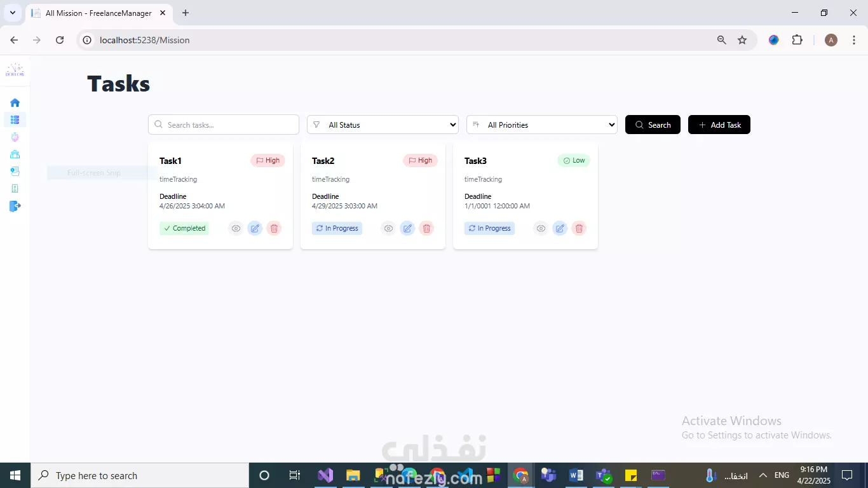Viewport: 868px width, 488px height.
Task: Bookmark this page with the star icon
Action: pos(742,40)
